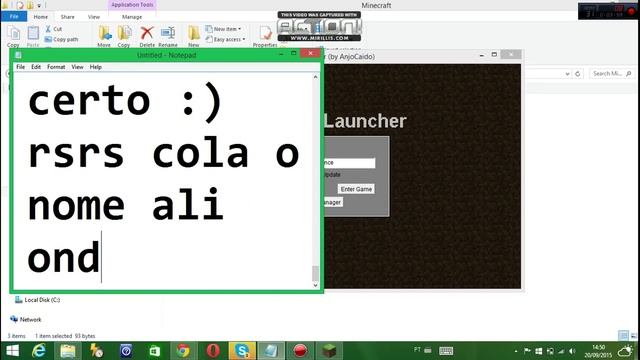
Task: Click the red Delete X icon
Action: [147, 33]
